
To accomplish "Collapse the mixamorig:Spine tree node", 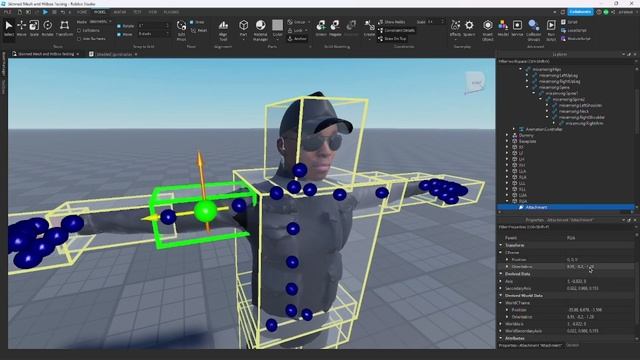I will pos(527,87).
